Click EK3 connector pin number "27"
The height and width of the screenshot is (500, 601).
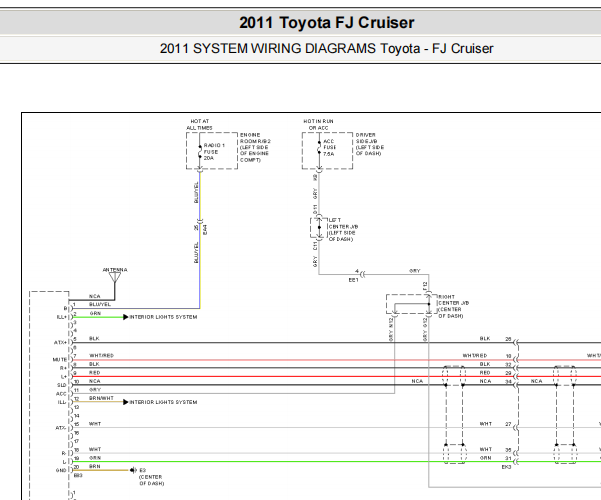point(508,424)
